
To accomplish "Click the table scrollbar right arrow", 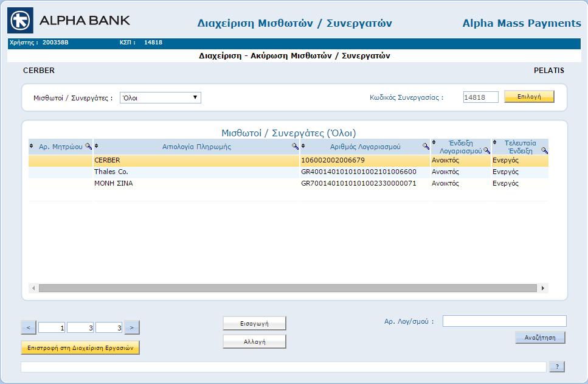I will [542, 288].
